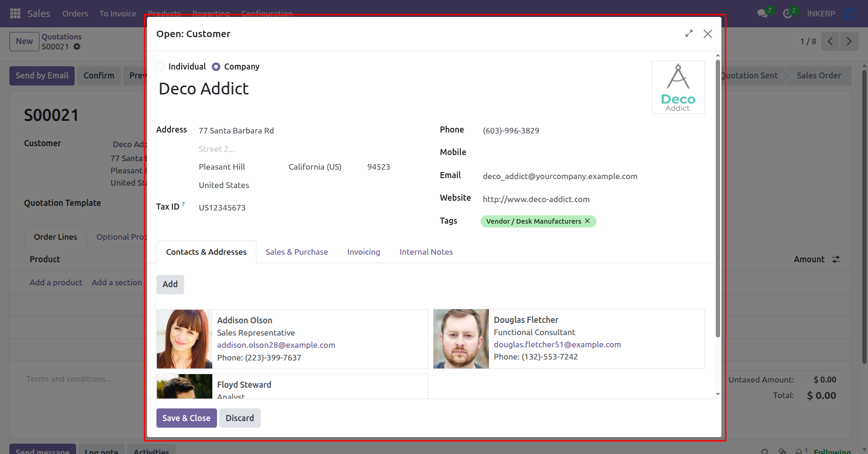Expand the Customer dialog to full screen

[689, 33]
